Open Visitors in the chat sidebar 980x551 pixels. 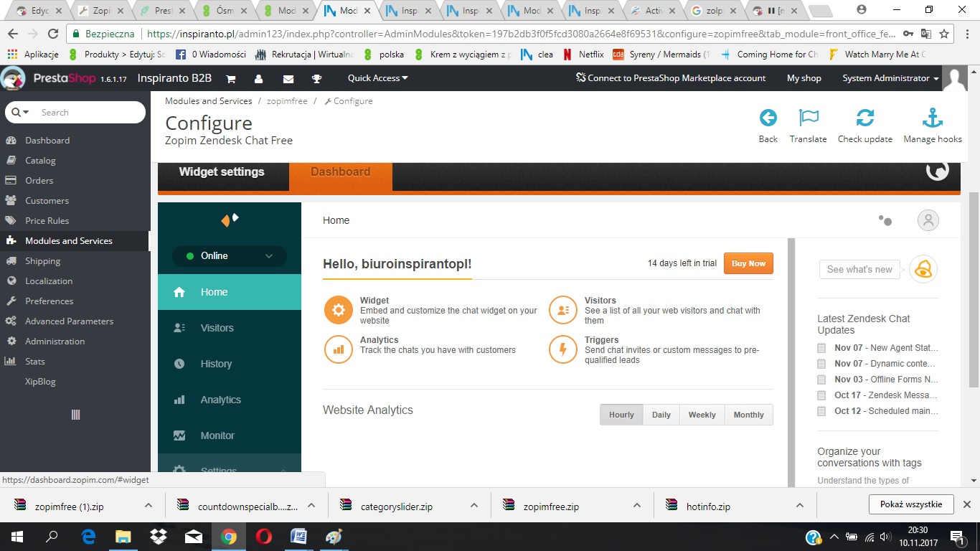pyautogui.click(x=230, y=328)
